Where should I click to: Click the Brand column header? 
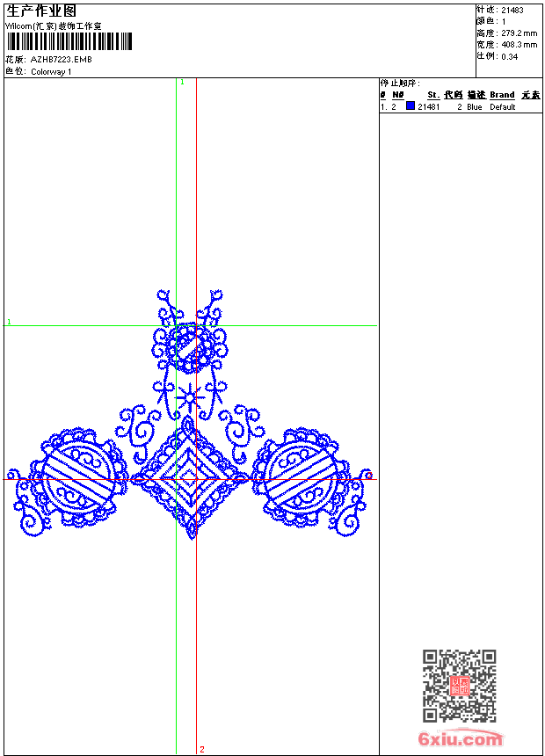click(x=502, y=95)
